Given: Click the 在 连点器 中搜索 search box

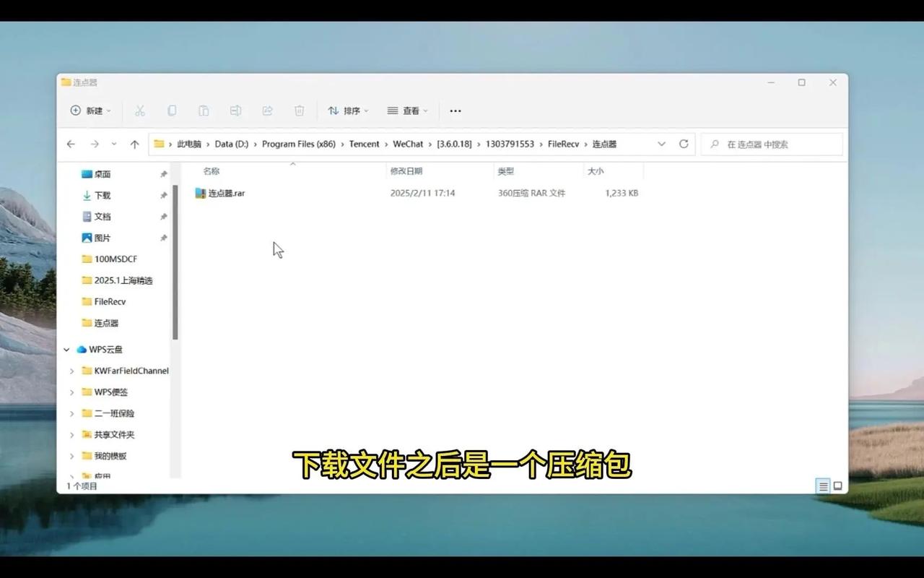Looking at the screenshot, I should click(x=772, y=144).
